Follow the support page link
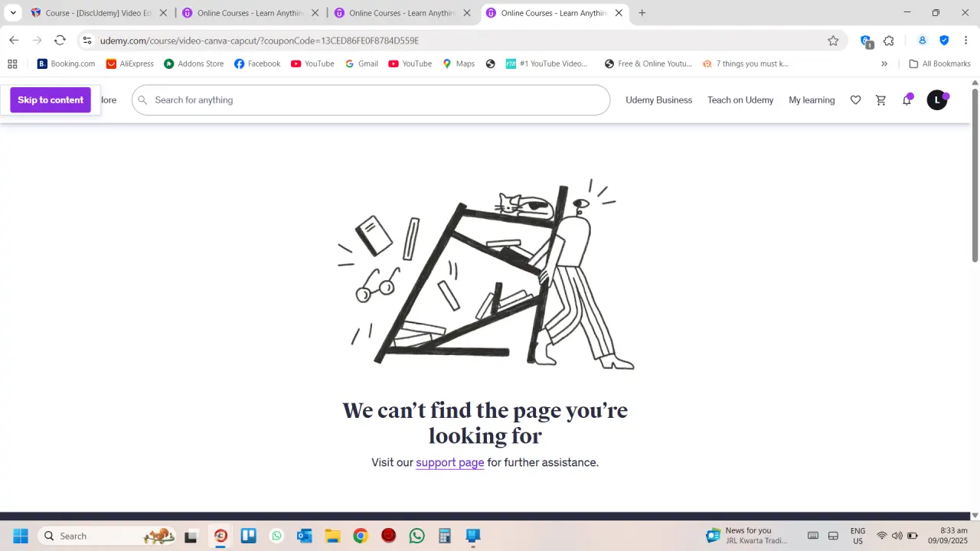Screen dimensions: 980x551 [x=449, y=462]
